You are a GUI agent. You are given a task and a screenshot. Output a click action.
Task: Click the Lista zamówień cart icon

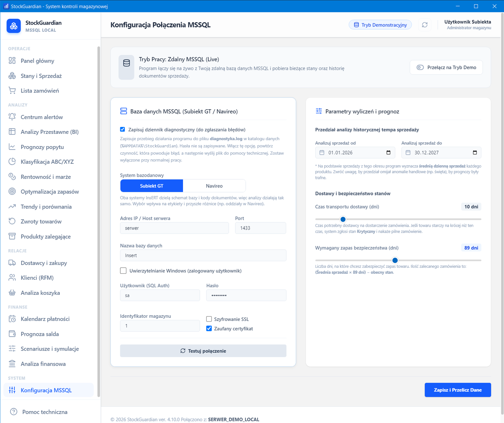pos(12,91)
